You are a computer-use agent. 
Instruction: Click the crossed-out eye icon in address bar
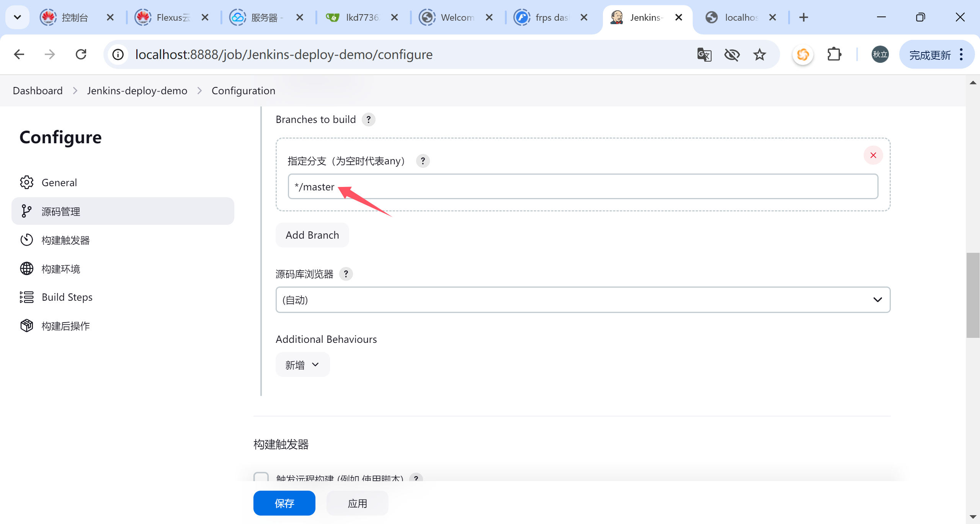pos(732,55)
